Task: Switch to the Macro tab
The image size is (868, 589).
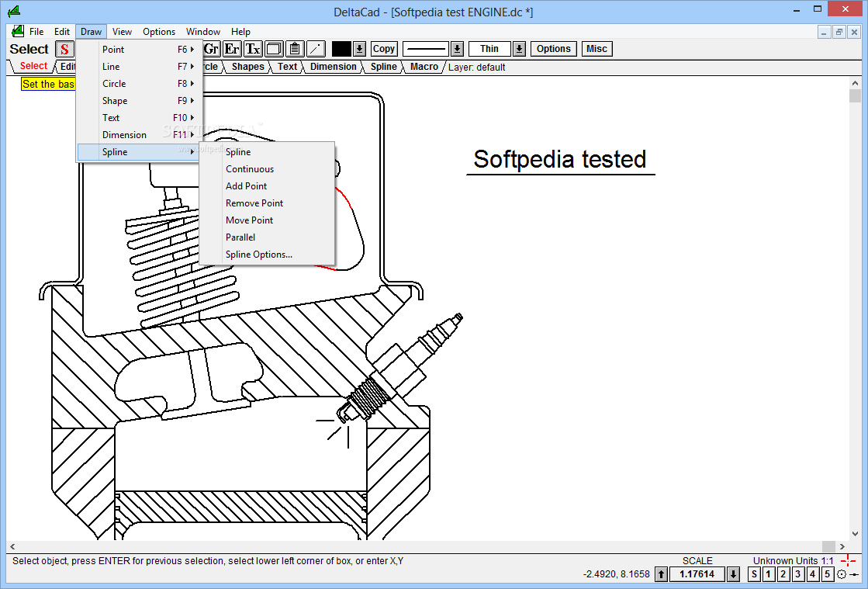Action: 424,67
